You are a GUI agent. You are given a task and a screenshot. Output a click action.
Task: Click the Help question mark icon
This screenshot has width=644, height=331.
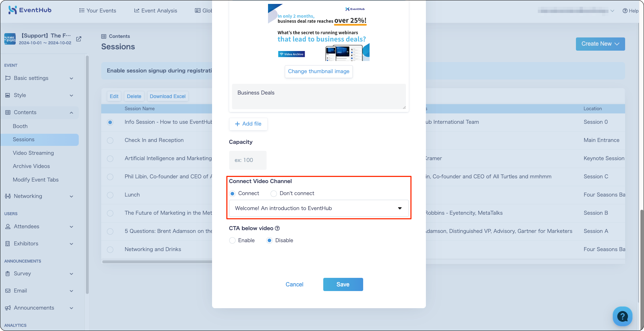(x=625, y=11)
